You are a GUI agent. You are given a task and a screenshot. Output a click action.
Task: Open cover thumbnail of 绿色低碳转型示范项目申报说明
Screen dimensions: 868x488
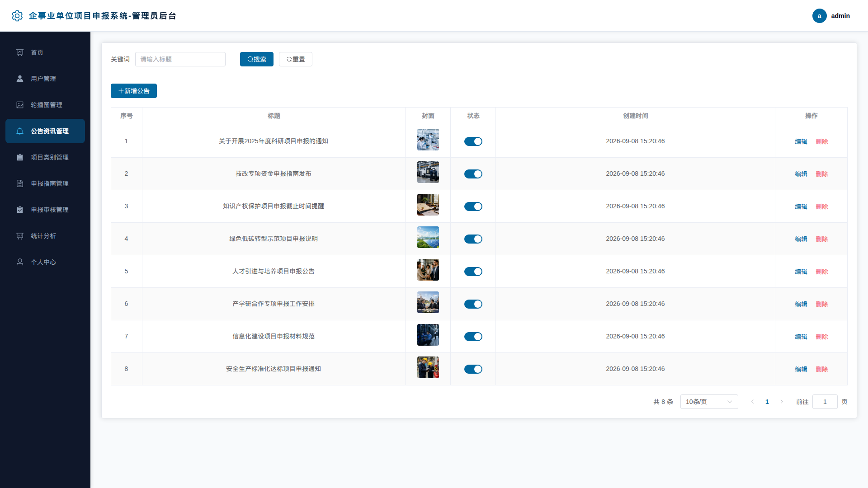point(428,237)
